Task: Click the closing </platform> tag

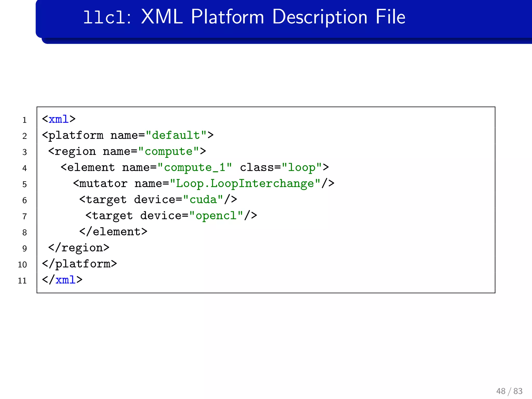Action: point(79,264)
